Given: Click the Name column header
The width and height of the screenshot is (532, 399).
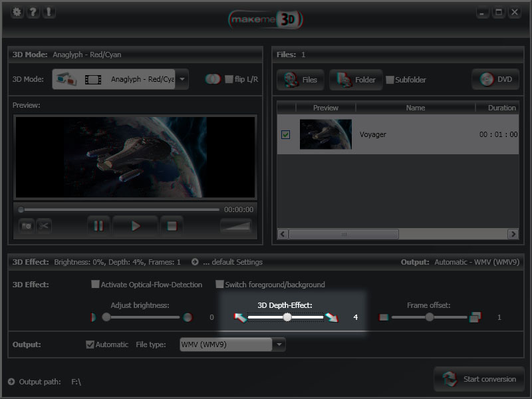Looking at the screenshot, I should tap(416, 108).
